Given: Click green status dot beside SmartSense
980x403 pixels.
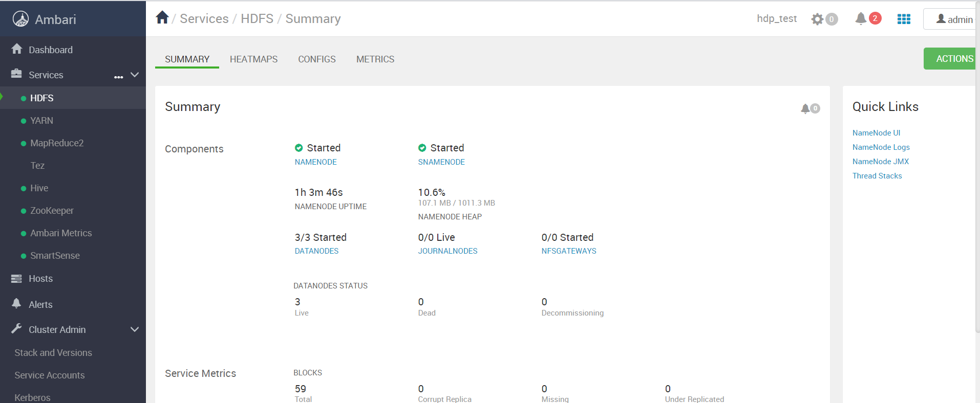Looking at the screenshot, I should 24,256.
